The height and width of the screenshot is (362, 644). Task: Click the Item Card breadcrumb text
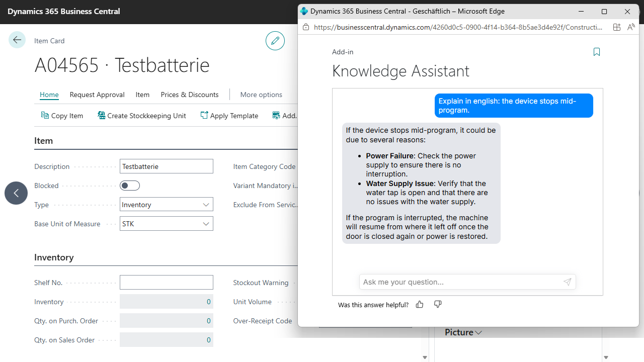click(49, 41)
